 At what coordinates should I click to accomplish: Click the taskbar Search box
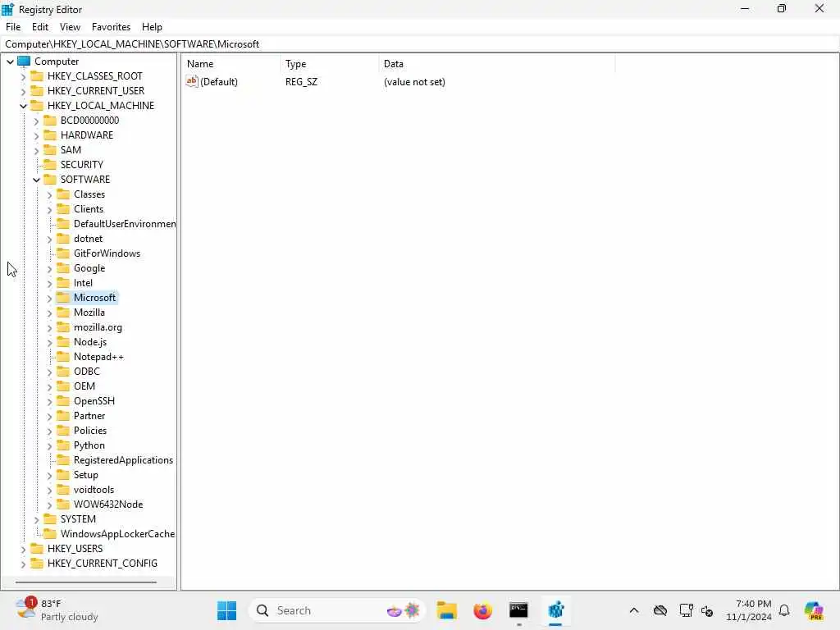tap(337, 610)
